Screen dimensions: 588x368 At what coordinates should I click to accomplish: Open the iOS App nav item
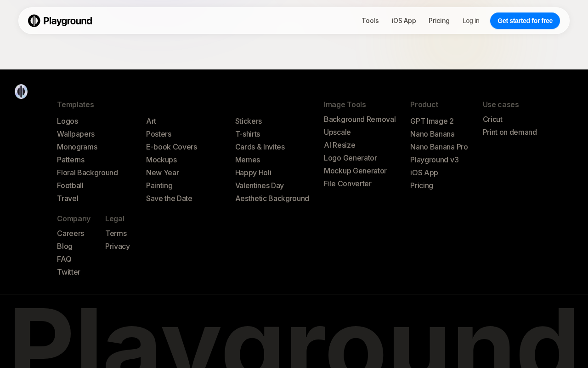(404, 21)
